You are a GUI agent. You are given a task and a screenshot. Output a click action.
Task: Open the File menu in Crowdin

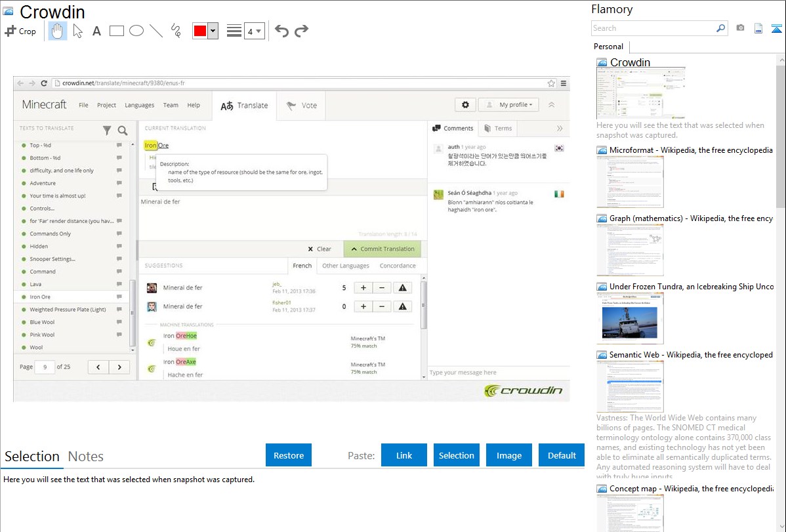[x=83, y=106]
